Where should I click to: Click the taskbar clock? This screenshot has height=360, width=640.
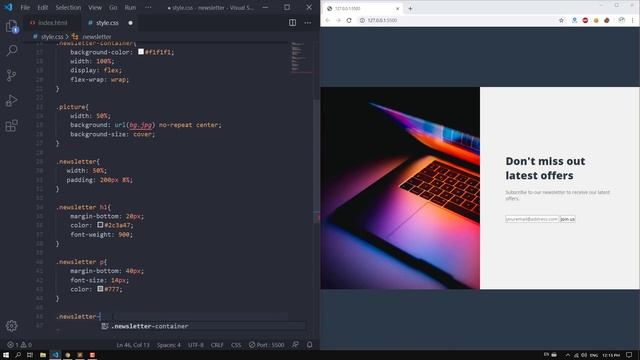[x=611, y=355]
